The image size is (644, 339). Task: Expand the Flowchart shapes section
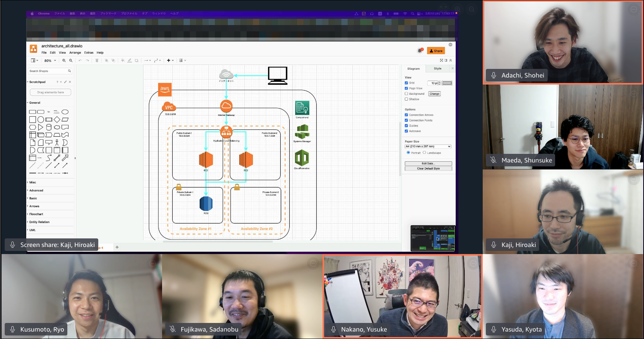click(x=36, y=214)
